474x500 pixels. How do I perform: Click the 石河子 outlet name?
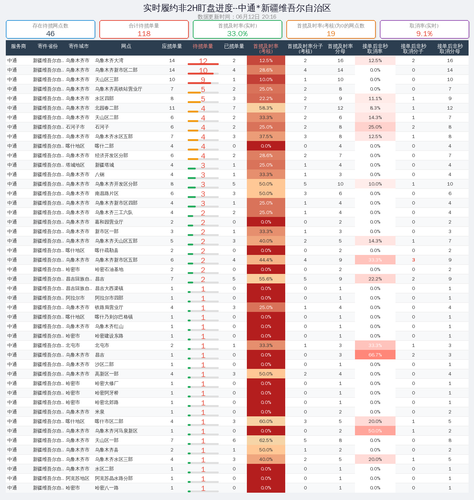click(102, 127)
